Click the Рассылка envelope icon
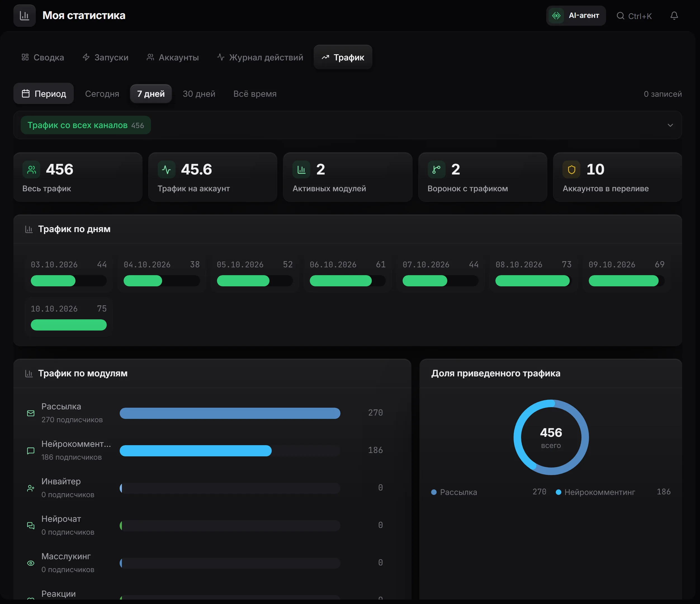Image resolution: width=700 pixels, height=604 pixels. pyautogui.click(x=31, y=413)
